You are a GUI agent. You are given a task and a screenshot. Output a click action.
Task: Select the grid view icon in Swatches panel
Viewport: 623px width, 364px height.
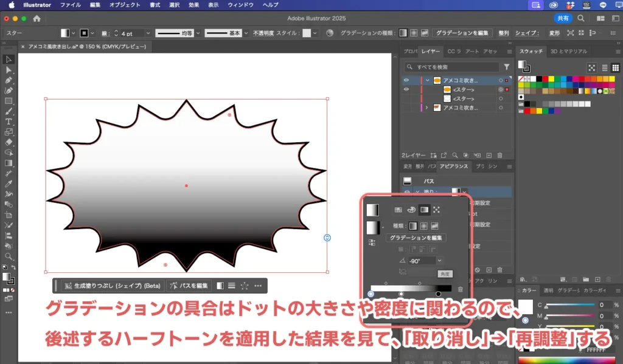pos(616,67)
